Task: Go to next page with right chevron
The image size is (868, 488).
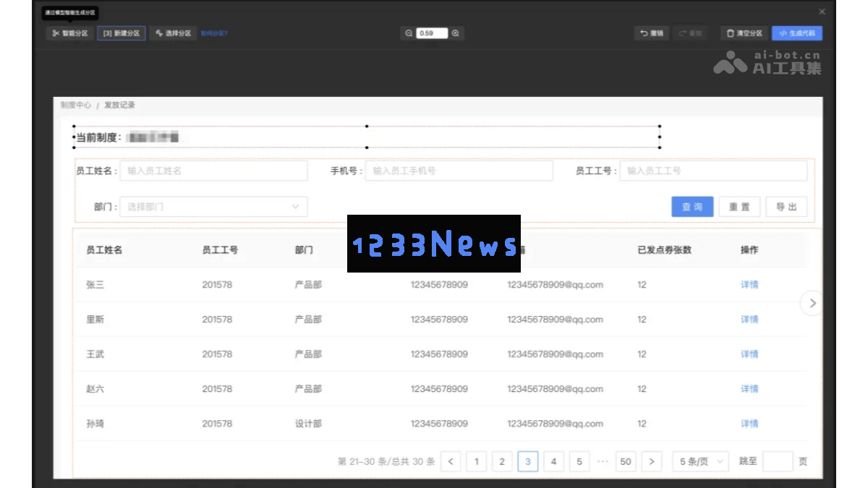Action: 652,461
